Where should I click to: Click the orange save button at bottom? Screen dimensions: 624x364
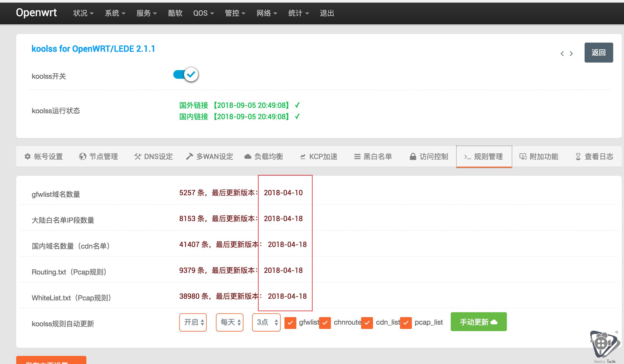tap(51, 360)
